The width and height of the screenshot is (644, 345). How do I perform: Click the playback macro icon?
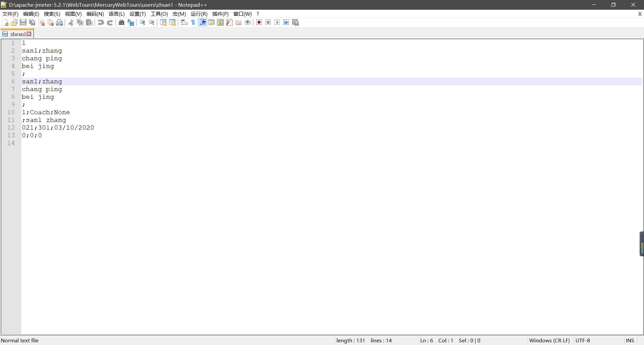point(277,22)
